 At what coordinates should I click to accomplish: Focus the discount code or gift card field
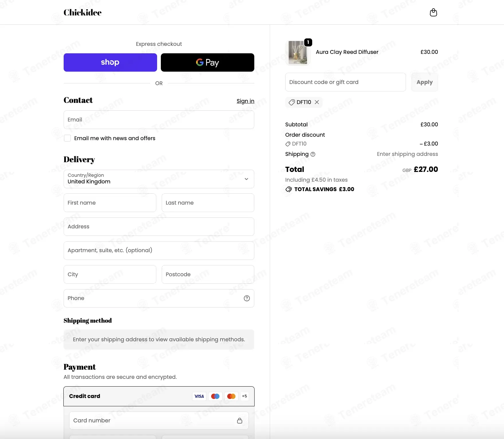click(345, 82)
